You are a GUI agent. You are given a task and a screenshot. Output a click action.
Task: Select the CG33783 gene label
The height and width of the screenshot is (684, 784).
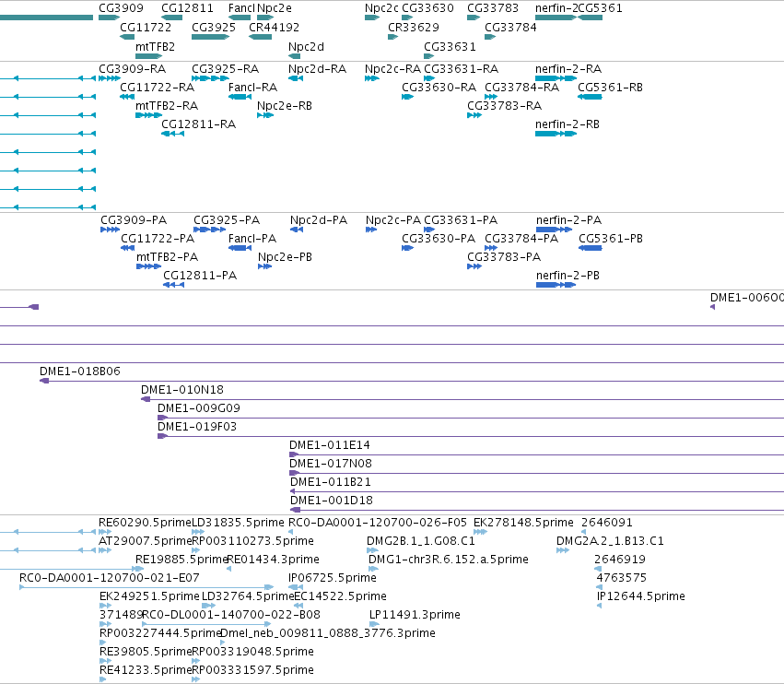[x=493, y=8]
